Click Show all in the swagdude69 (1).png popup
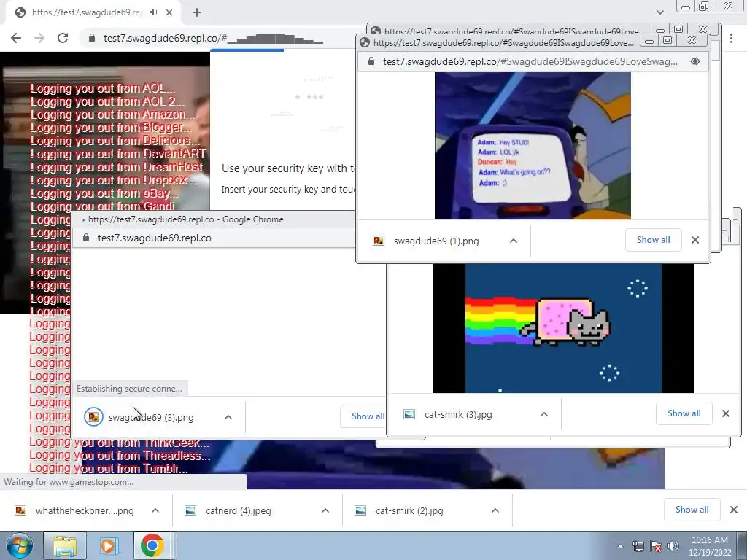The width and height of the screenshot is (747, 560). tap(653, 240)
